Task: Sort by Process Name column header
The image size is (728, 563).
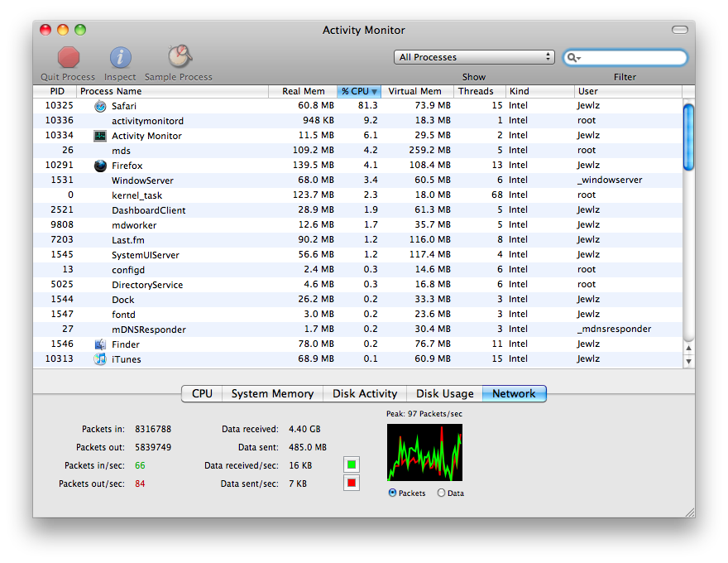Action: [172, 91]
